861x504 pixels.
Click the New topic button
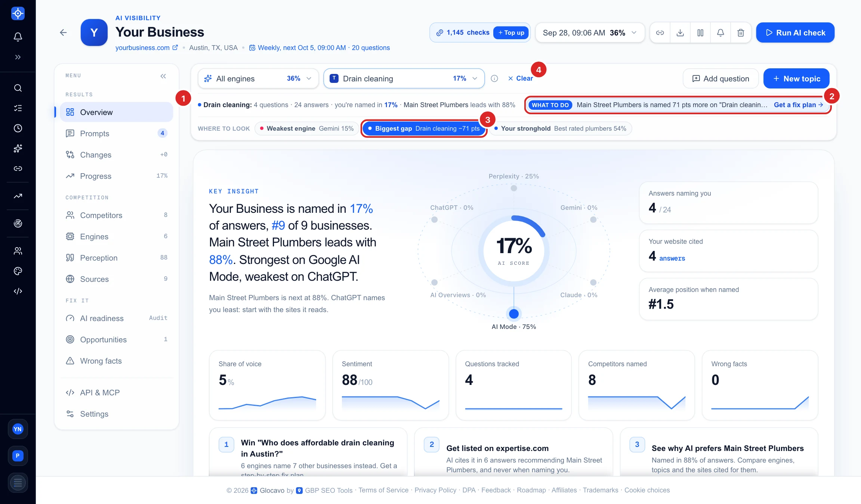click(x=796, y=78)
